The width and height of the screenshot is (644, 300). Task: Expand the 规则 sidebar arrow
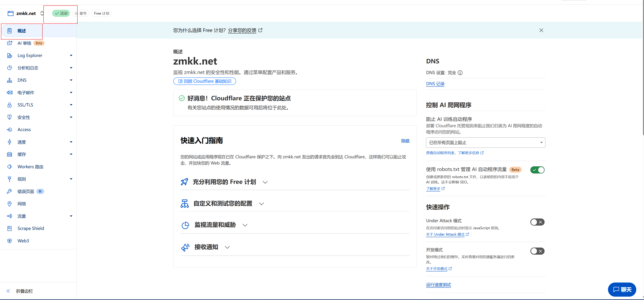point(71,179)
